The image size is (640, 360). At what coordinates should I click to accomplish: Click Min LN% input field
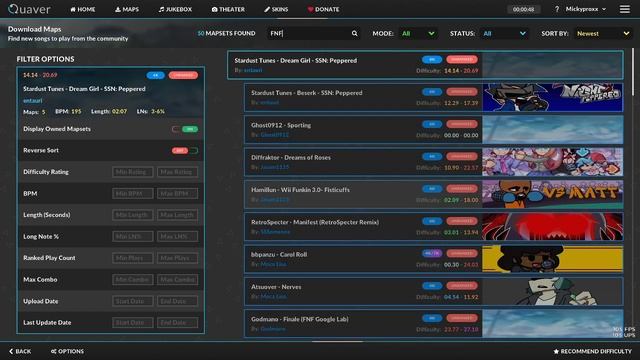tap(133, 236)
